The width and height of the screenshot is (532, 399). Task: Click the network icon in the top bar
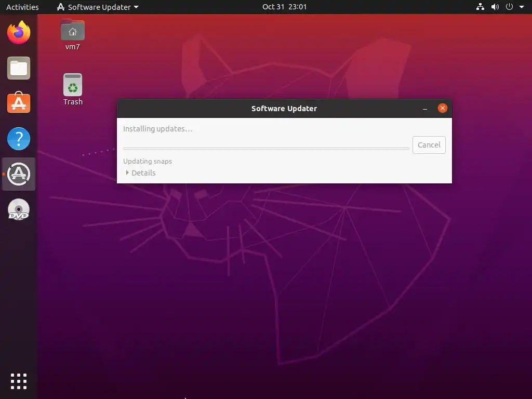480,7
